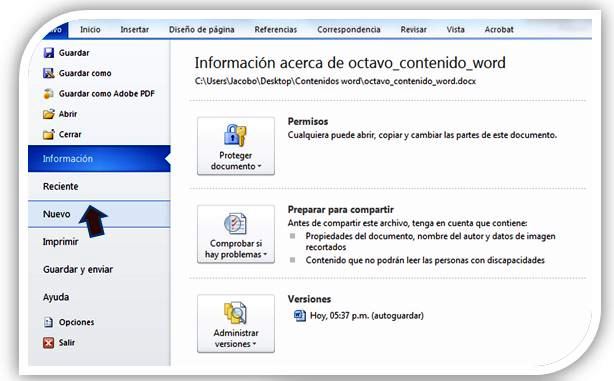Open the autosaved version Hoy, 05:37 p.m.
This screenshot has height=381, width=614.
coord(367,316)
